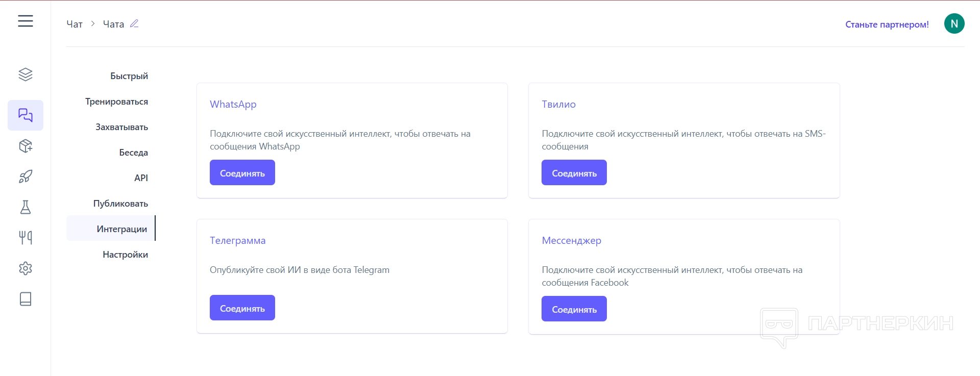Open the gear settings sidebar icon
Screen dimensions: 980x376
(26, 268)
